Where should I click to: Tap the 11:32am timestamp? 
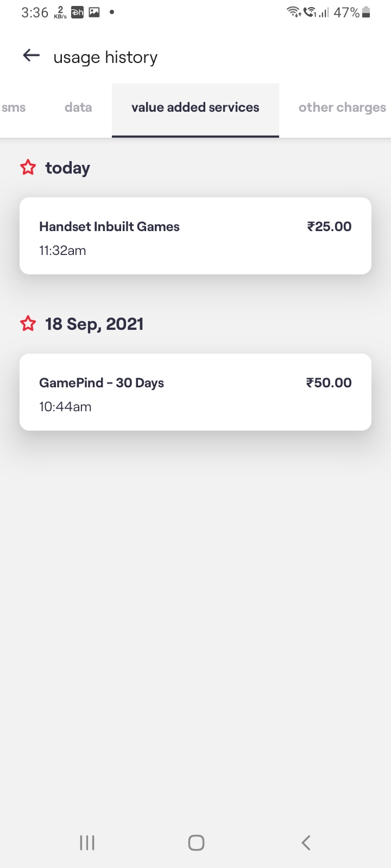click(62, 251)
